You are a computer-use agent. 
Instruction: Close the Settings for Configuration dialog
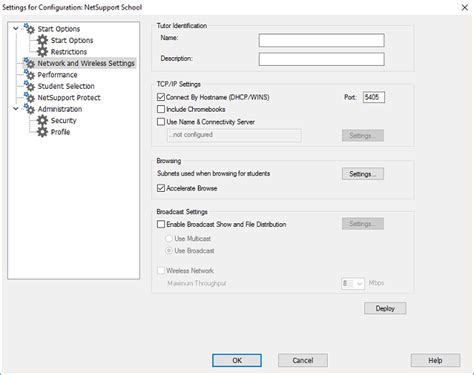click(464, 7)
